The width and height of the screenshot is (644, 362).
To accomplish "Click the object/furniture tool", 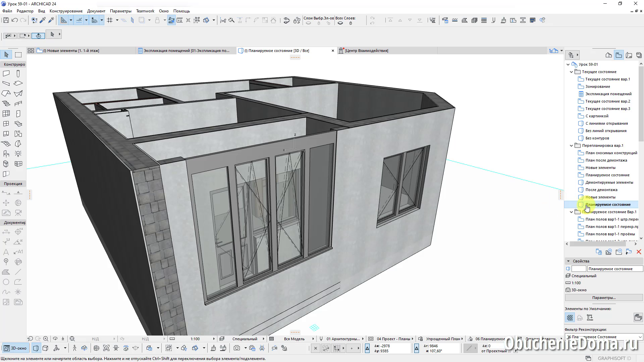I will (6, 154).
